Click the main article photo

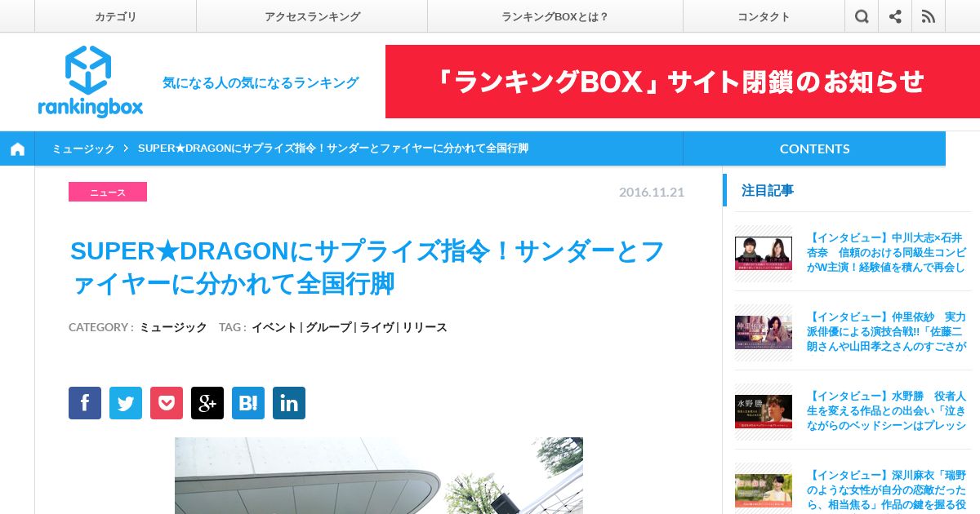tap(379, 476)
